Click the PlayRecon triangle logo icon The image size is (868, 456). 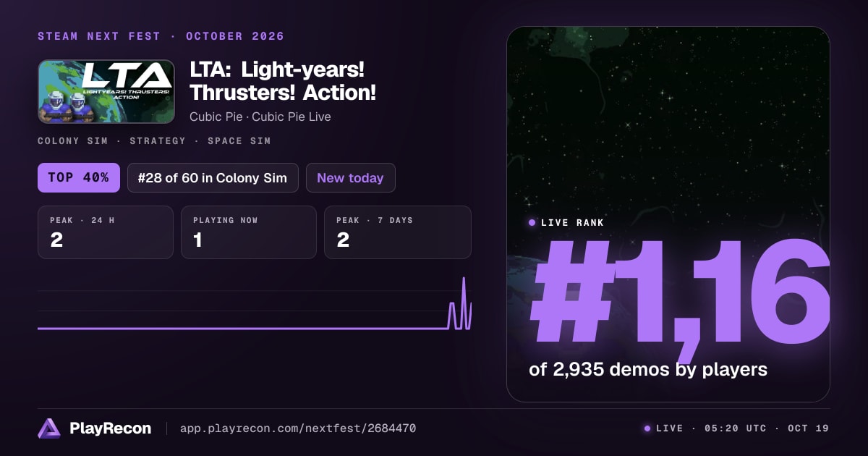coord(49,428)
